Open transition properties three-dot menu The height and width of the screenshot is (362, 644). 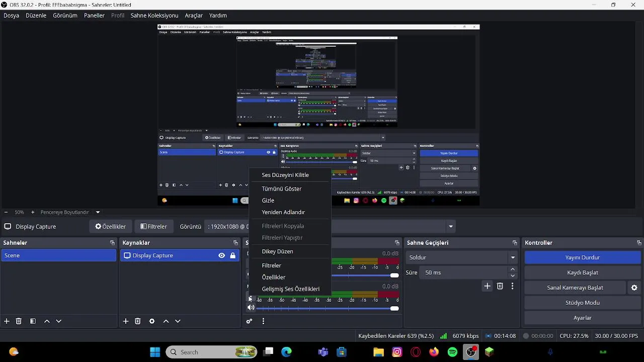click(x=512, y=286)
